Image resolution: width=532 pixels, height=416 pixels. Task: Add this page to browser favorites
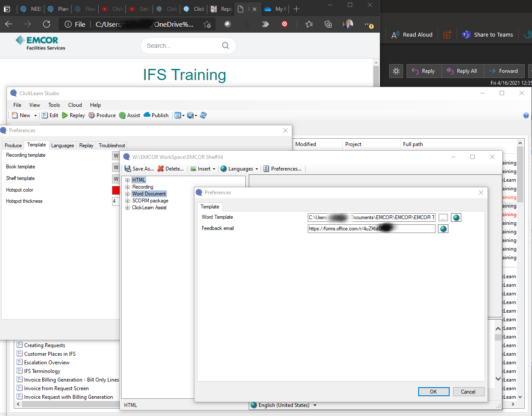(207, 24)
